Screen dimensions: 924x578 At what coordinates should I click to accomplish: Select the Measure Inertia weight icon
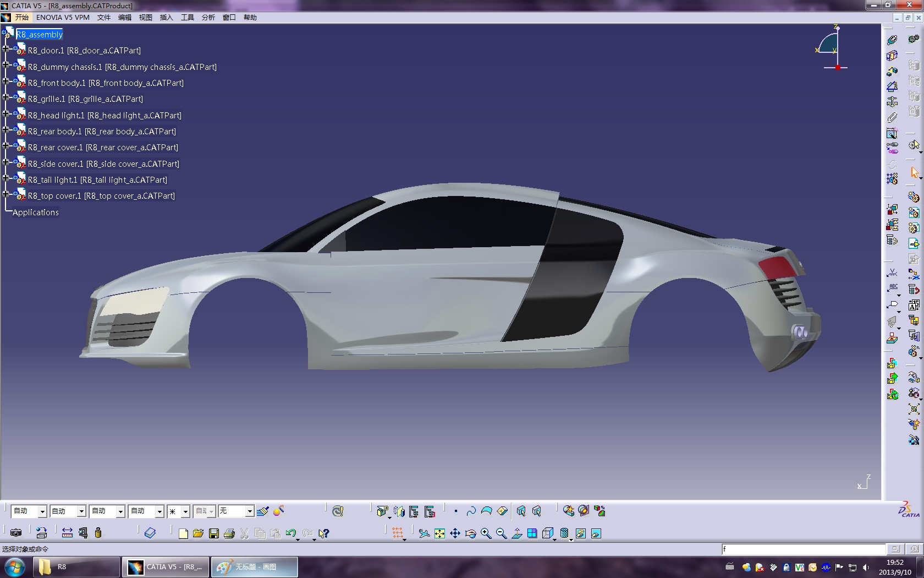tap(98, 533)
